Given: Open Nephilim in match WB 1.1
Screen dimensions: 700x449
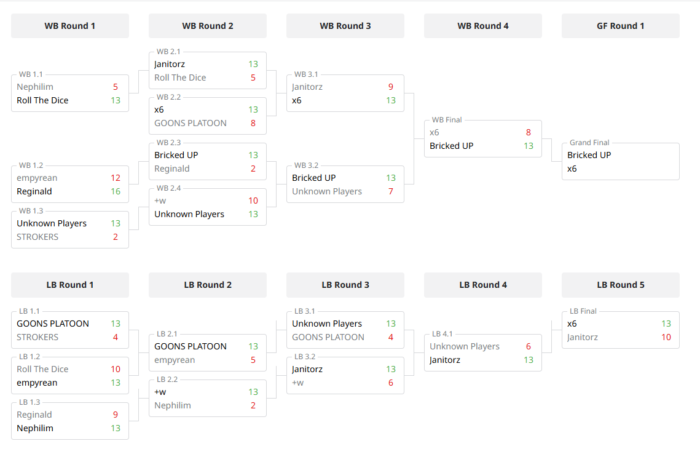Looking at the screenshot, I should (35, 87).
